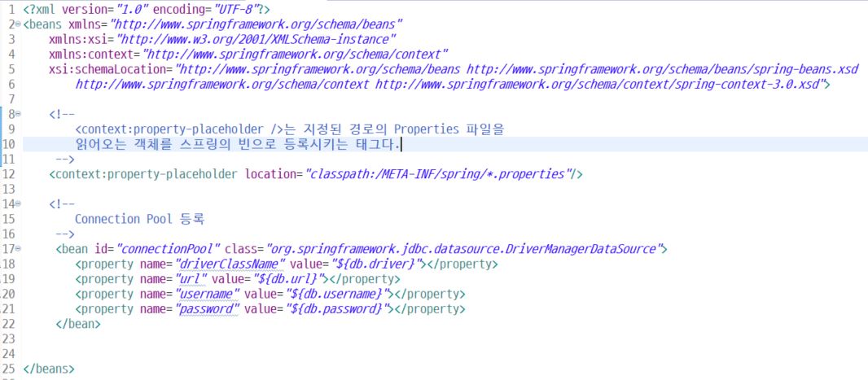
Task: Click the classpath:/META-INF/spring/*.properties value
Action: point(441,174)
